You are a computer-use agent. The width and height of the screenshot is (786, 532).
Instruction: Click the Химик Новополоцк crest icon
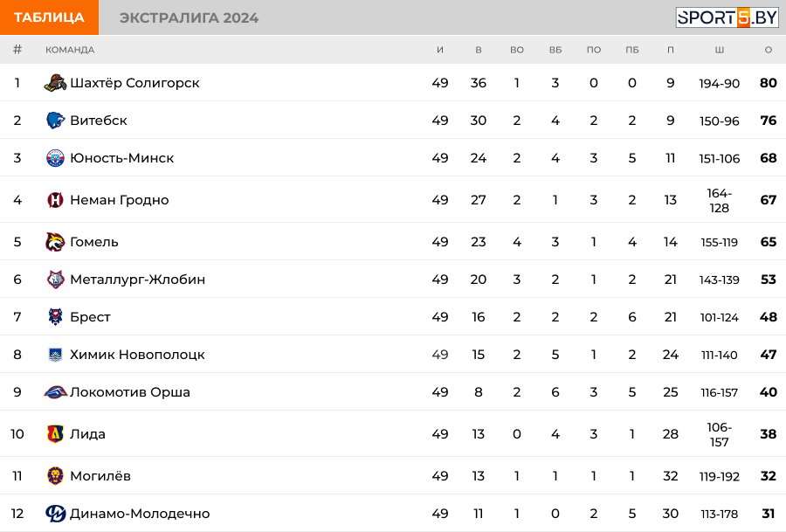tap(55, 355)
